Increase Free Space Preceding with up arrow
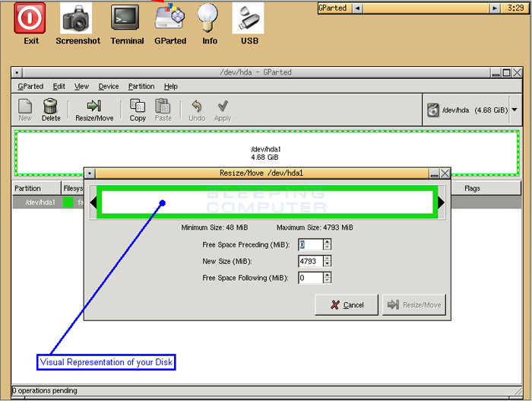This screenshot has width=532, height=401. pos(327,242)
